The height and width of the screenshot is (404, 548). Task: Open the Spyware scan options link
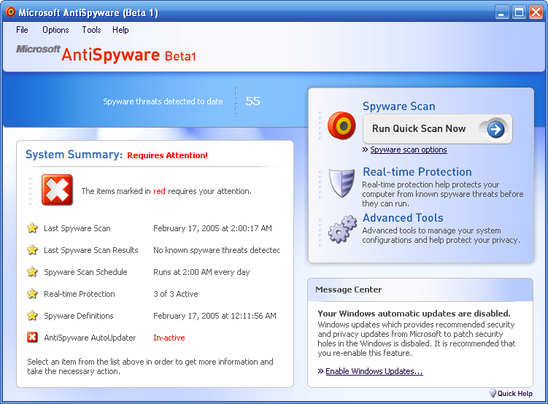(x=409, y=150)
